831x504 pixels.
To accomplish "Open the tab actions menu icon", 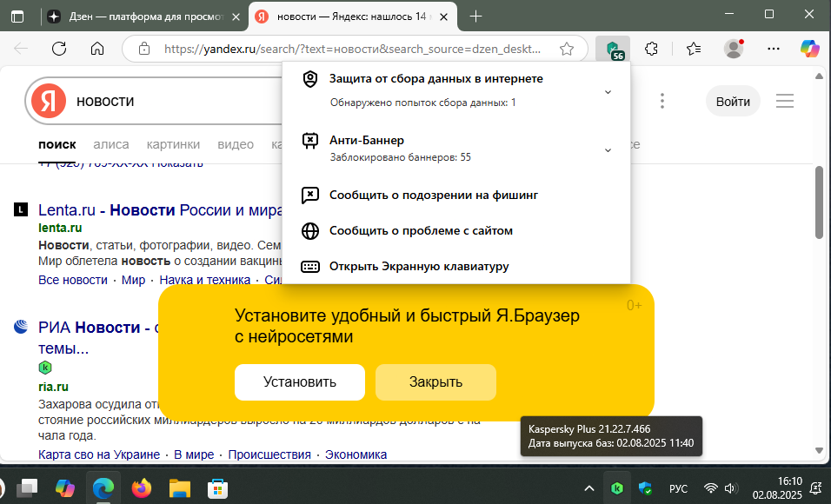I will (17, 17).
